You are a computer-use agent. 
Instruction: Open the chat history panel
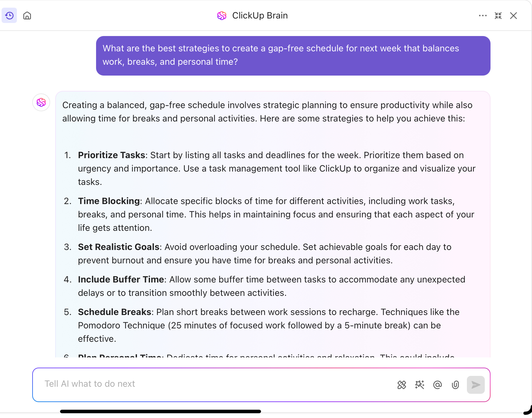coord(9,15)
